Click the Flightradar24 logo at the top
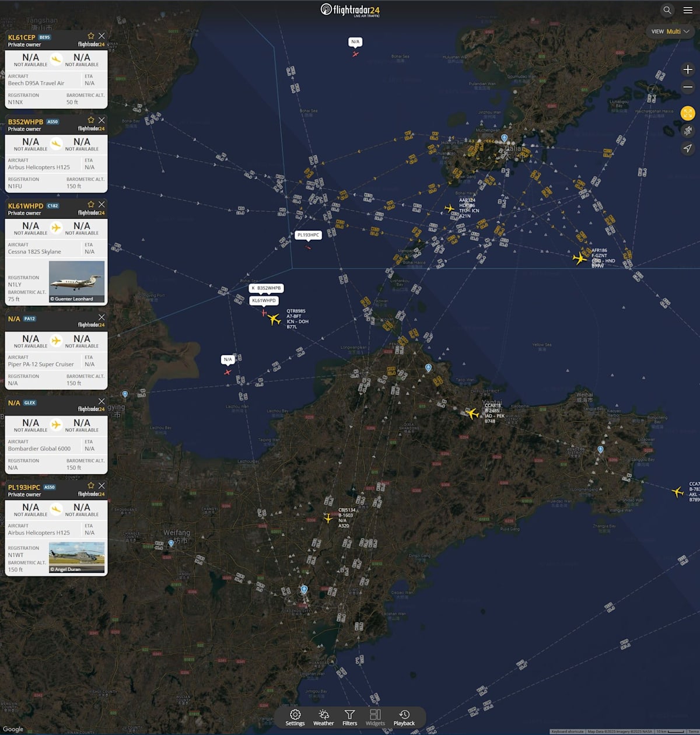The height and width of the screenshot is (735, 700). pyautogui.click(x=350, y=10)
